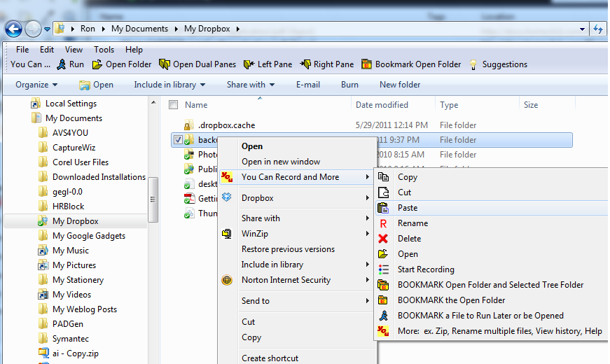Screen dimensions: 610x364
Task: Click the New folder button
Action: (400, 85)
